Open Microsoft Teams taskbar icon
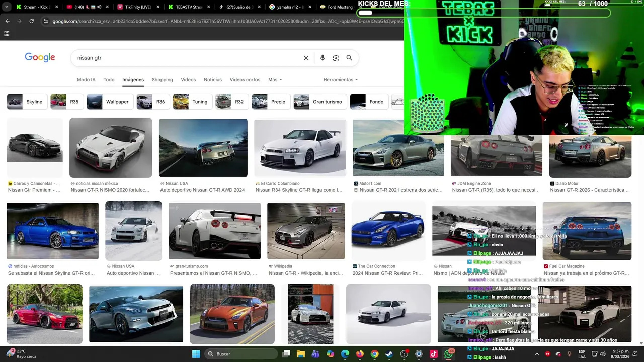The image size is (644, 362). 315,354
